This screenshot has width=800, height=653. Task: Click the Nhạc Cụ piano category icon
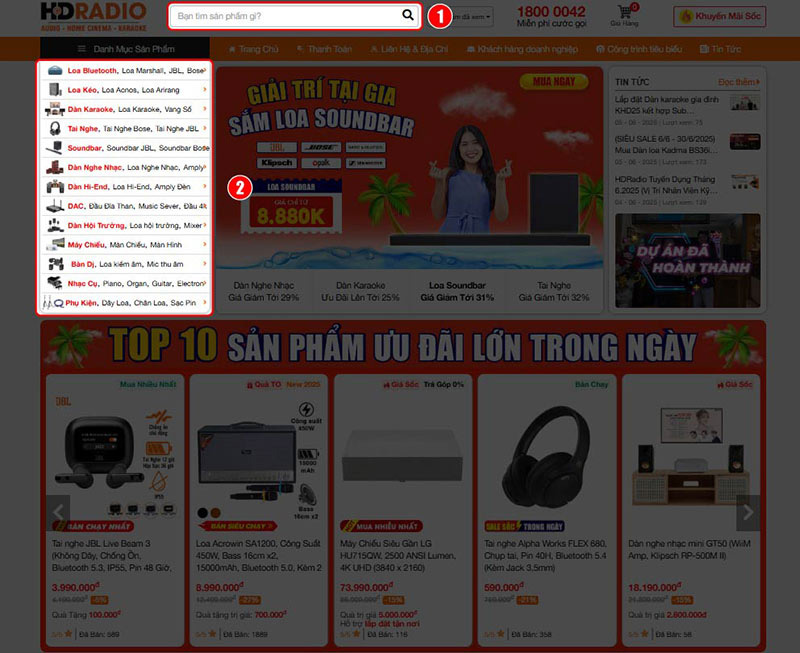point(53,283)
